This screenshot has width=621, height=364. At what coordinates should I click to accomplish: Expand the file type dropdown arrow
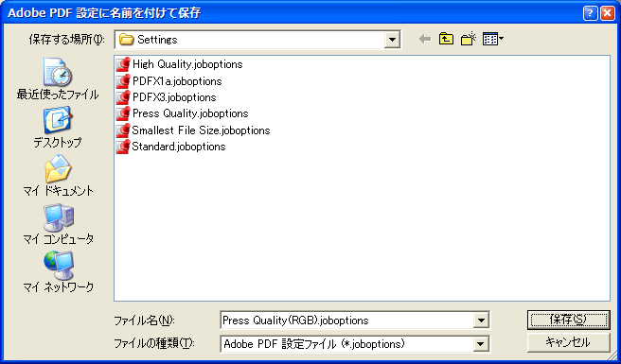(x=481, y=344)
